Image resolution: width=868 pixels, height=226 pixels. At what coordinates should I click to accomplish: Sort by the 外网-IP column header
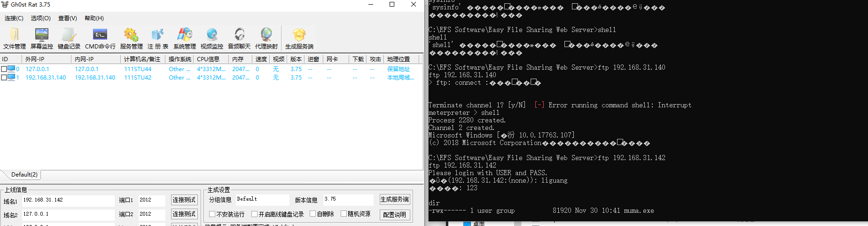pyautogui.click(x=47, y=59)
